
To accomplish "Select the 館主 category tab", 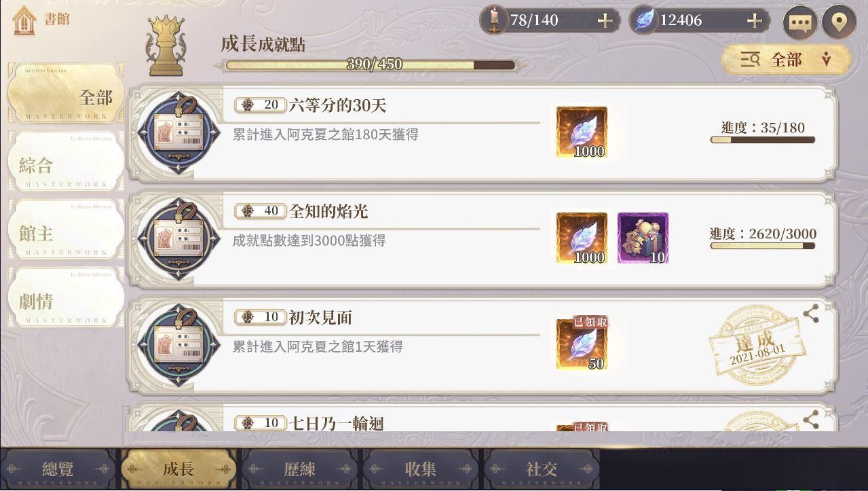I will click(x=66, y=229).
